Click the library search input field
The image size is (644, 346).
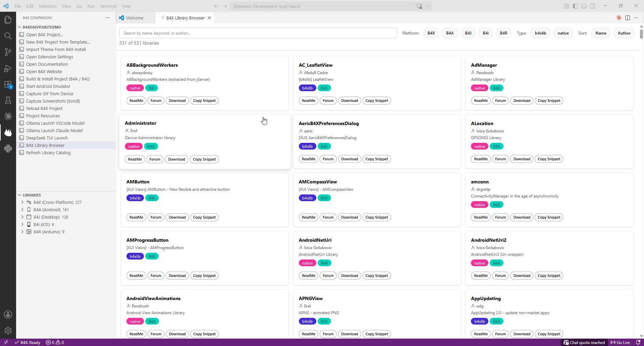coord(258,33)
